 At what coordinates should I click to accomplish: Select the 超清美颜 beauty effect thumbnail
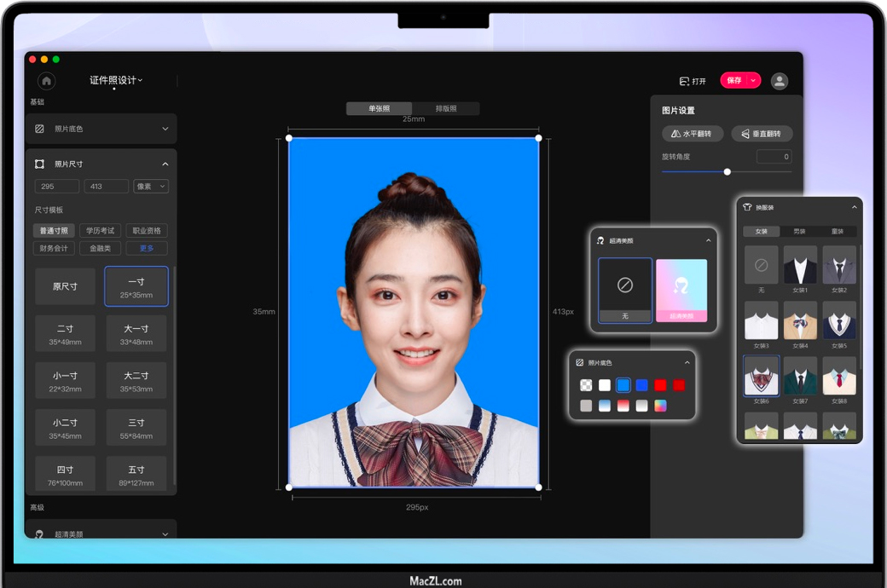tap(681, 290)
